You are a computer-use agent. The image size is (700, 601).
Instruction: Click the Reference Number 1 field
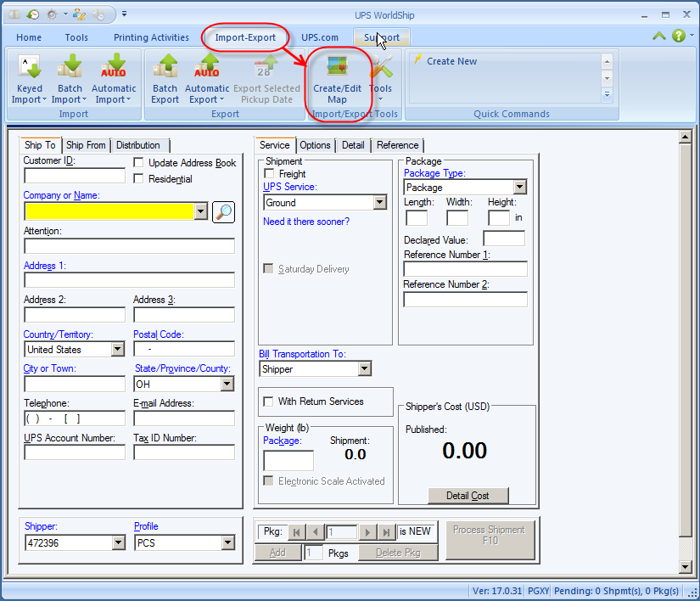pos(465,269)
